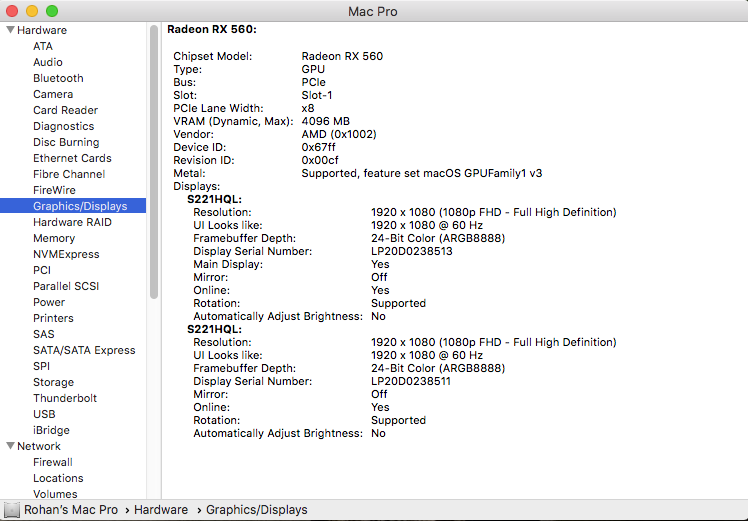
Task: Select PCI in the sidebar
Action: click(42, 270)
